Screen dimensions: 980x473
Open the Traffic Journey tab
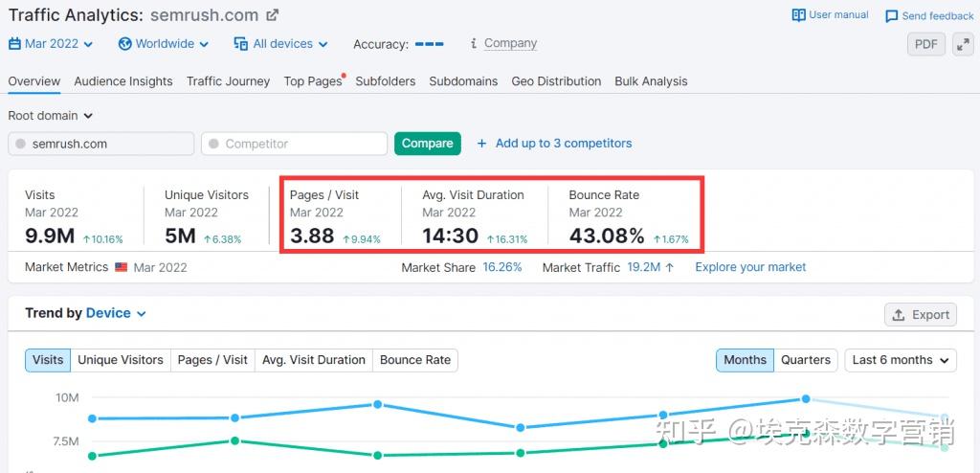[228, 81]
